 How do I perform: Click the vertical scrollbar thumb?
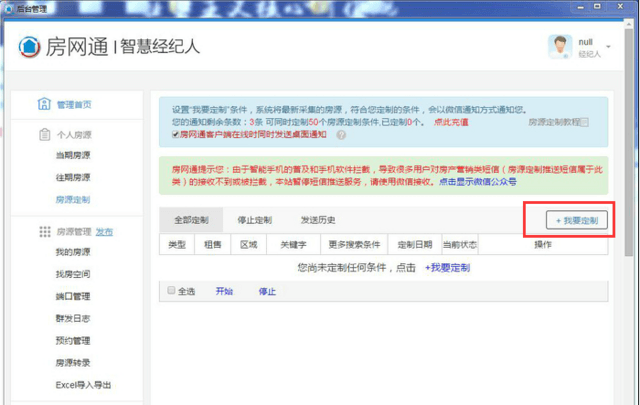click(x=629, y=142)
